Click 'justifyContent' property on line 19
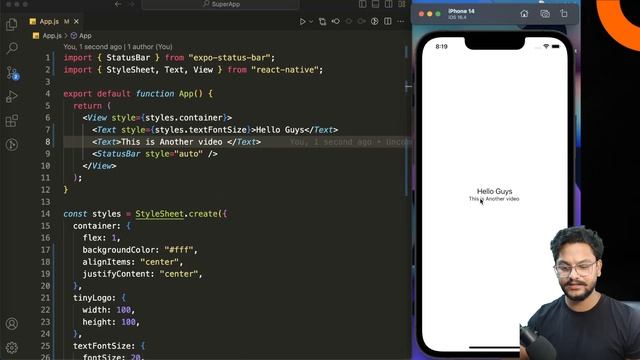Viewport: 640px width, 360px height. click(116, 274)
